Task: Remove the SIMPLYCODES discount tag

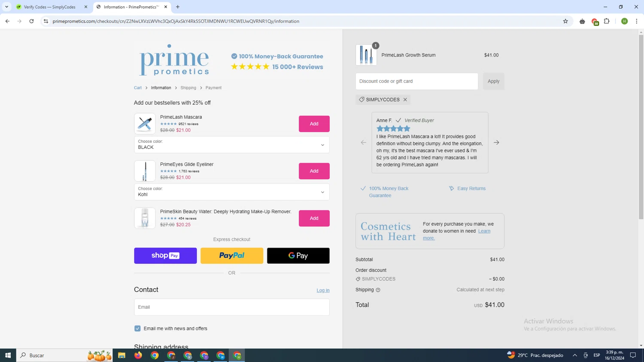Action: tap(405, 100)
